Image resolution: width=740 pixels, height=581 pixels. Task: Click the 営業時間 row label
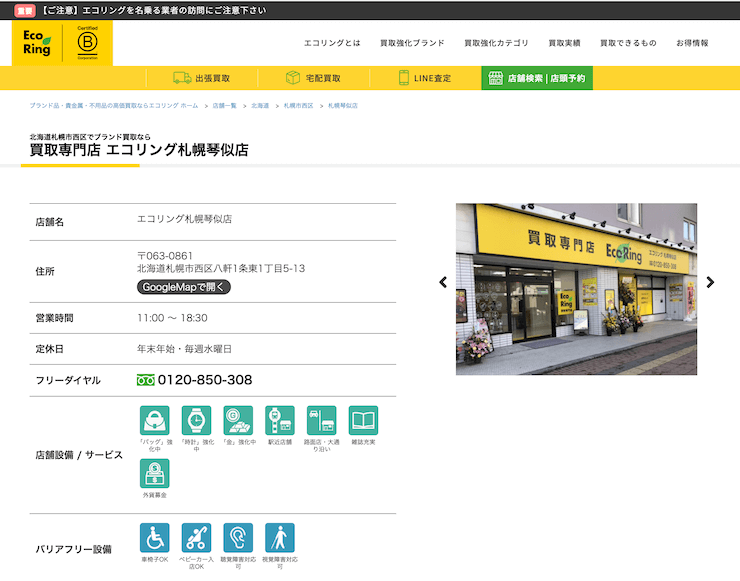pos(54,318)
